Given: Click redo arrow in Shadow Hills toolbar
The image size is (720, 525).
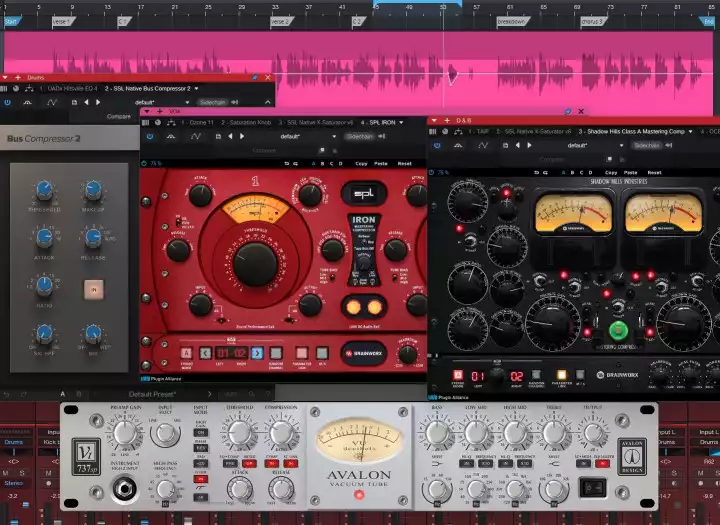Looking at the screenshot, I should click(x=546, y=173).
